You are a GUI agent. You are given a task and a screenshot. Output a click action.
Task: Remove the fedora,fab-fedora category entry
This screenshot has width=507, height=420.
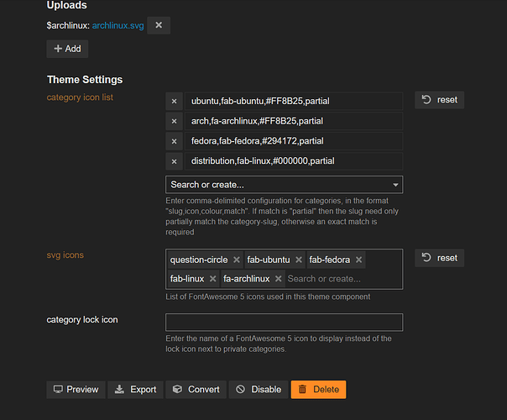pos(174,141)
